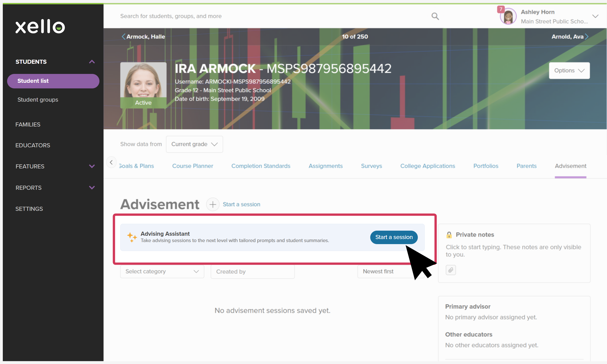Go to next student Arnold, Ava
607x364 pixels.
point(570,37)
